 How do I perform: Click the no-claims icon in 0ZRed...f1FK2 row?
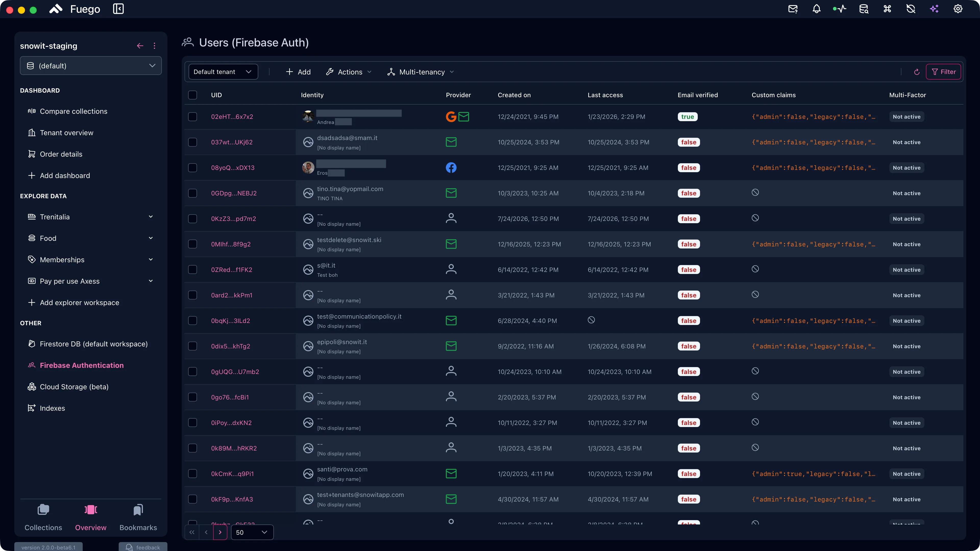click(x=755, y=269)
